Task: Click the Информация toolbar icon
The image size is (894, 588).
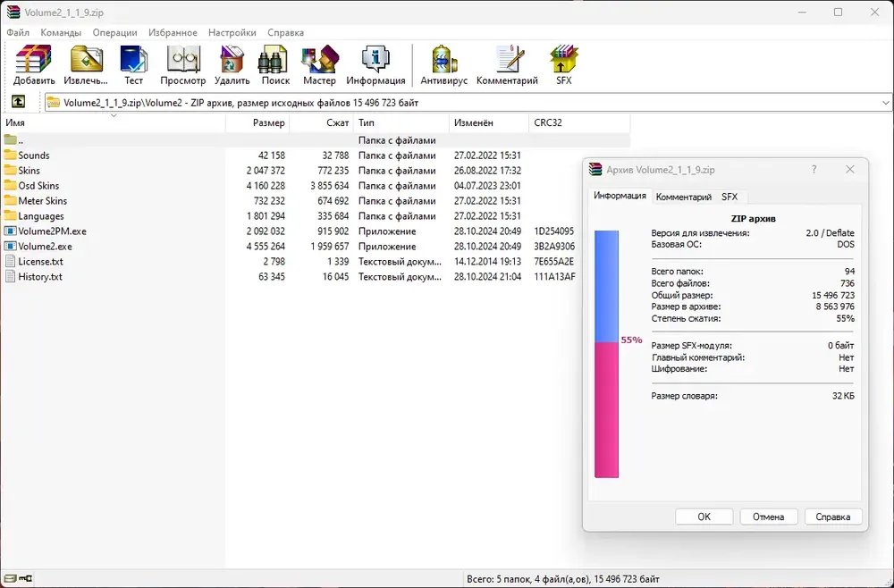Action: pyautogui.click(x=375, y=59)
